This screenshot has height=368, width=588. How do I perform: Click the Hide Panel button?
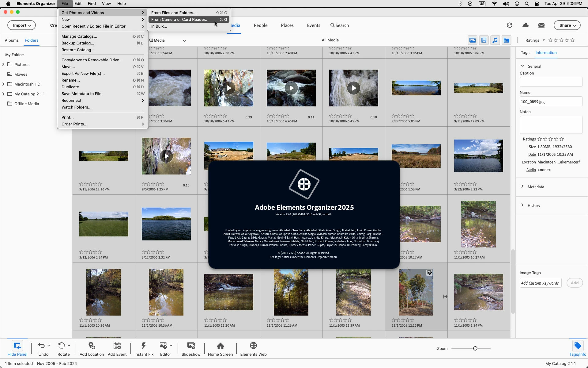pyautogui.click(x=17, y=348)
